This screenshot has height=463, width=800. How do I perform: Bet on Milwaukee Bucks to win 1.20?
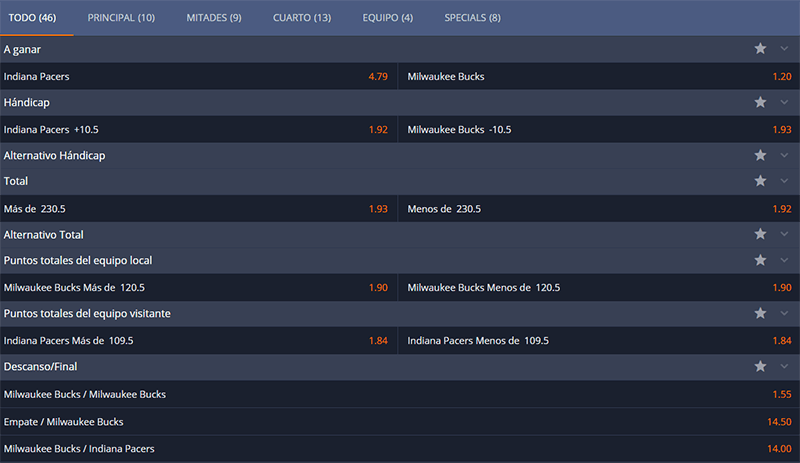point(599,77)
